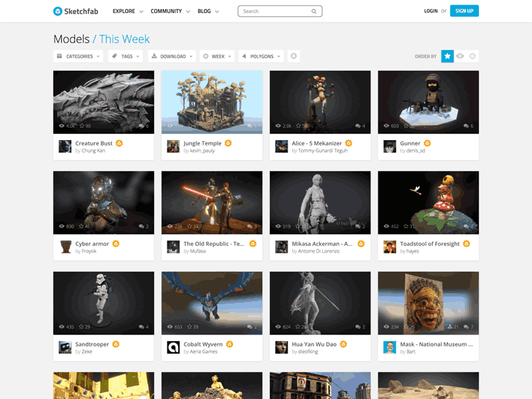Click the Sign Up button
This screenshot has height=399, width=532.
464,11
